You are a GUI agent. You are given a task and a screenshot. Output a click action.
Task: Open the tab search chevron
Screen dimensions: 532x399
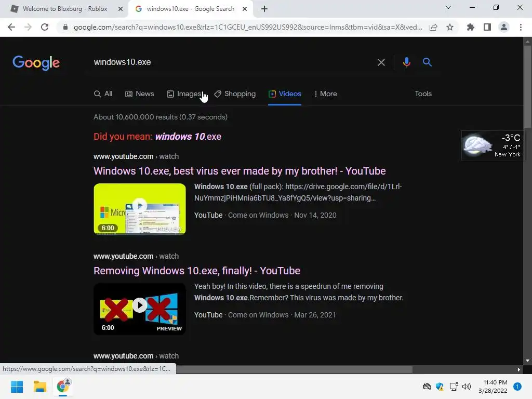click(448, 7)
